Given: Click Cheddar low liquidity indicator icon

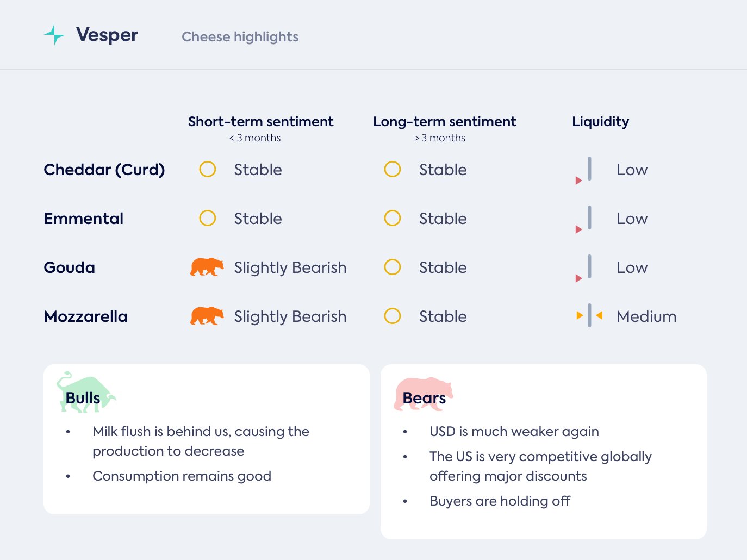Looking at the screenshot, I should 584,170.
